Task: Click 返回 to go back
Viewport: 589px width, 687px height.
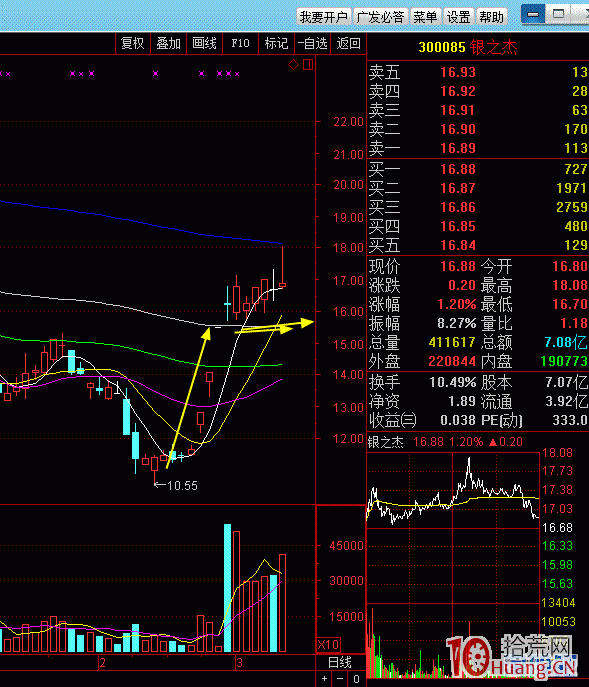Action: (348, 43)
